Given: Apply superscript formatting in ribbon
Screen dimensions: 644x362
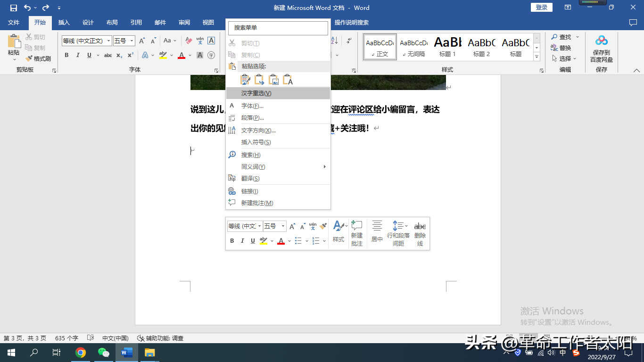Looking at the screenshot, I should pos(131,55).
